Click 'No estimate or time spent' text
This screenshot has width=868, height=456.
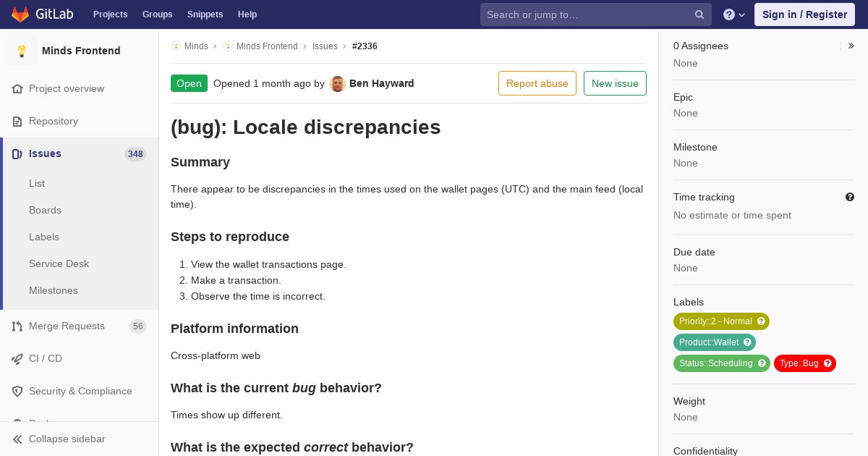click(732, 215)
